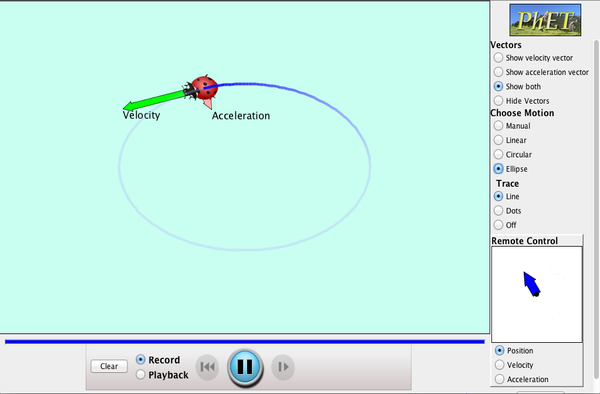
Task: Choose Ellipse motion
Action: [x=511, y=169]
